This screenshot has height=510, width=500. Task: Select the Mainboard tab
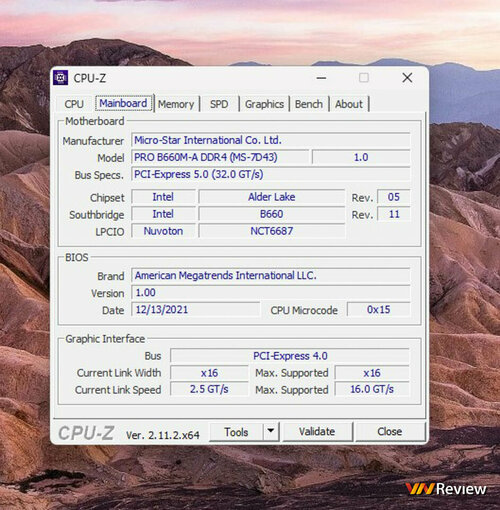click(x=123, y=103)
